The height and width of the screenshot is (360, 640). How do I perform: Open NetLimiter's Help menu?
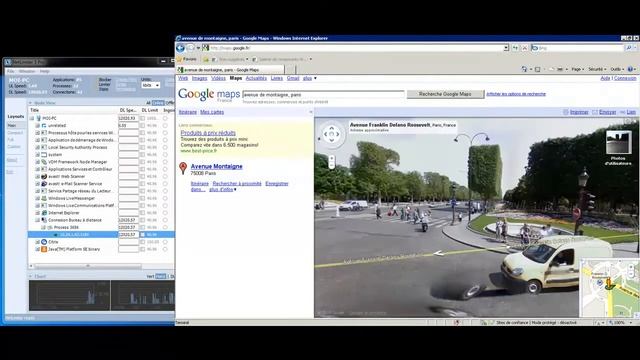coord(44,71)
